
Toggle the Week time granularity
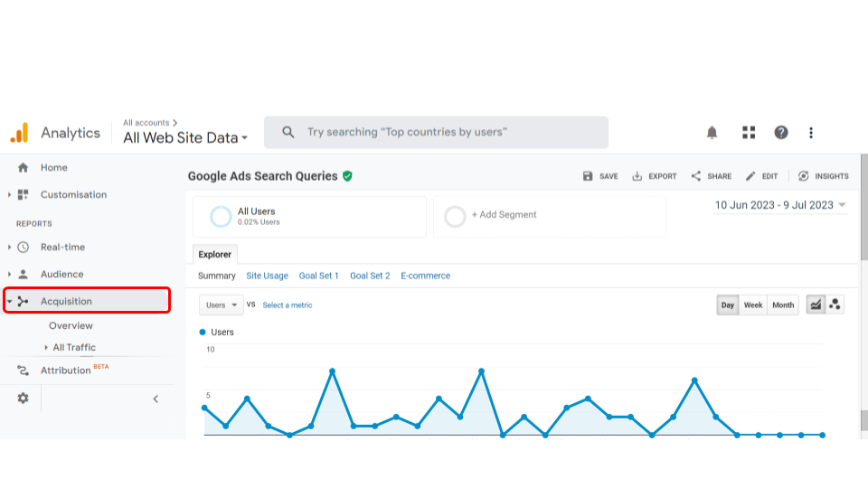[x=753, y=305]
